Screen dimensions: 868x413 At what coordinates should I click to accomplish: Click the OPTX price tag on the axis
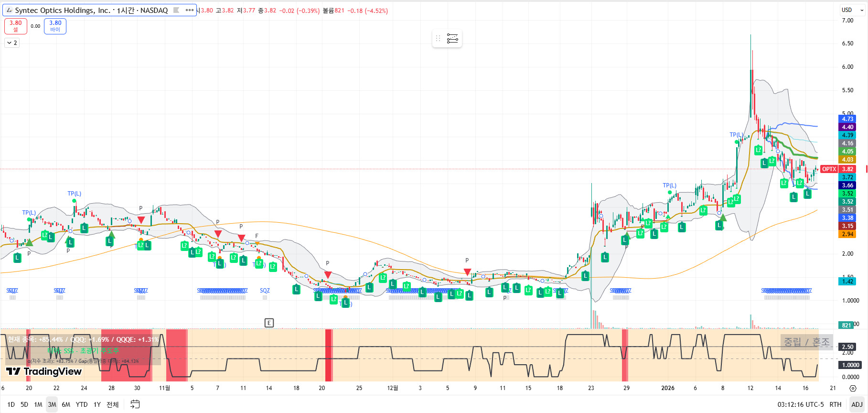[x=829, y=169]
